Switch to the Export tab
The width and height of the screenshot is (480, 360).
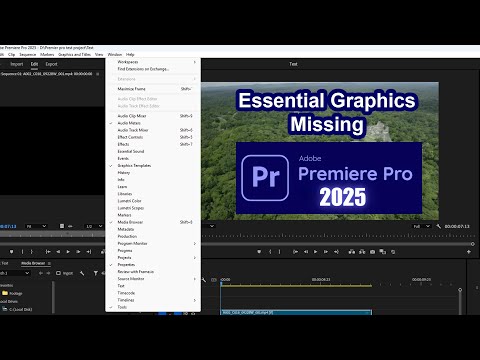pyautogui.click(x=51, y=64)
